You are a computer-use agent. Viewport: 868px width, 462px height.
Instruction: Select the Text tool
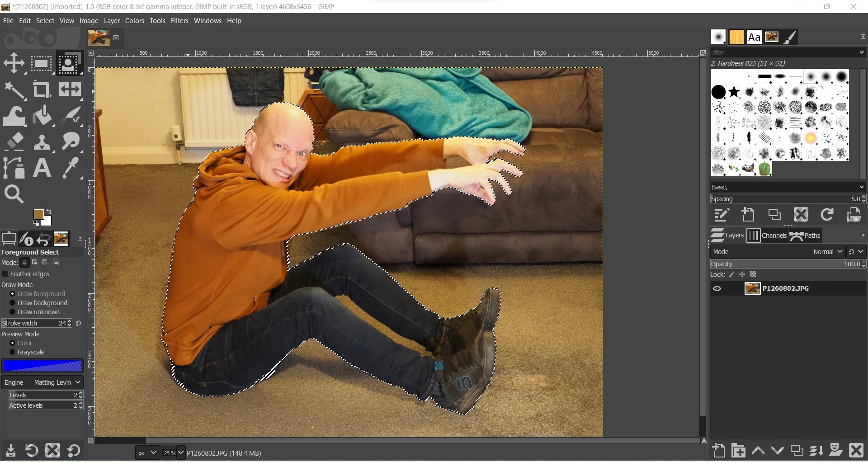[41, 168]
